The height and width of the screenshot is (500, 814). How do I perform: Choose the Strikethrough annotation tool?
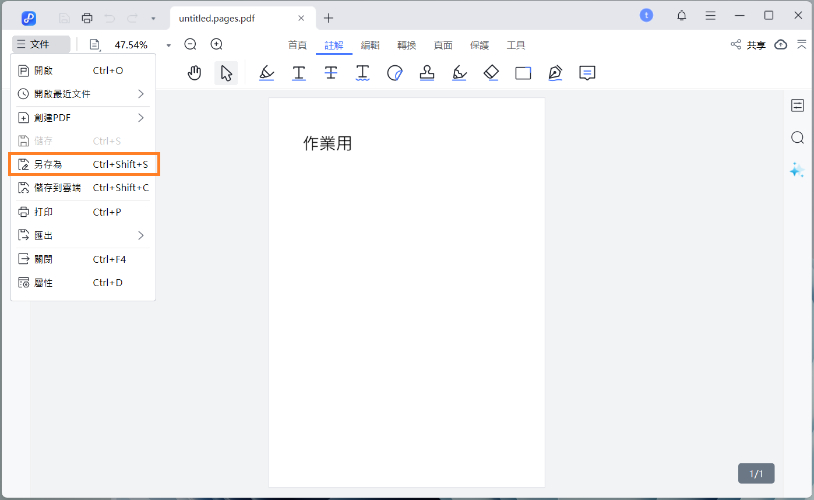point(331,73)
